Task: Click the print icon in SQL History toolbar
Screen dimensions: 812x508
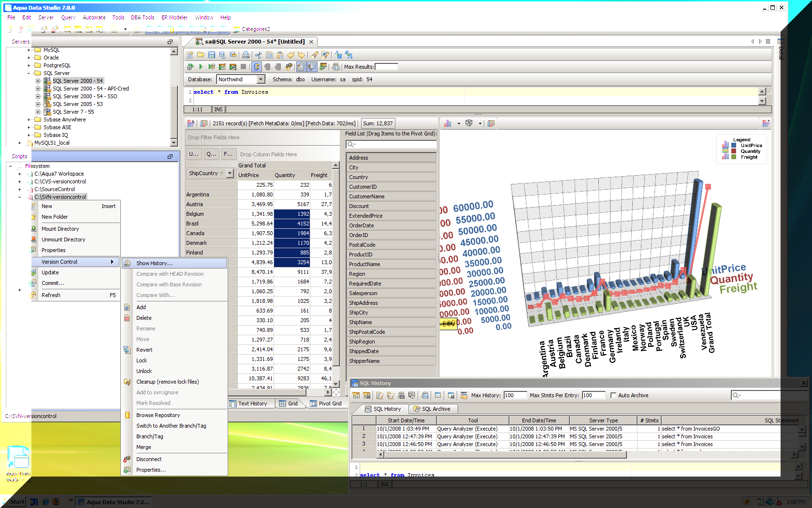Action: tap(401, 395)
